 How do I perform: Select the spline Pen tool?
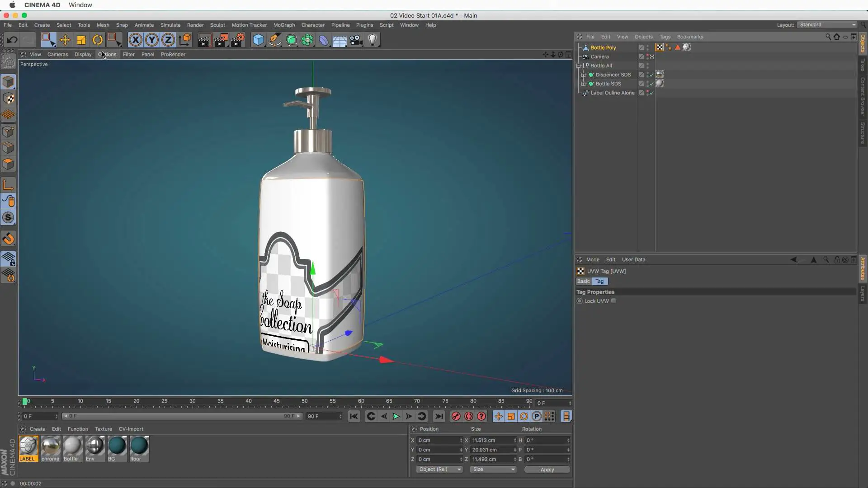pyautogui.click(x=274, y=40)
